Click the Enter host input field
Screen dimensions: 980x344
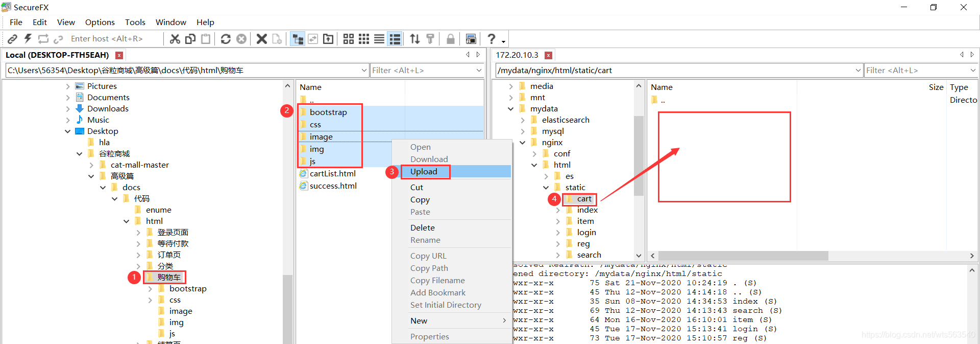pyautogui.click(x=115, y=39)
